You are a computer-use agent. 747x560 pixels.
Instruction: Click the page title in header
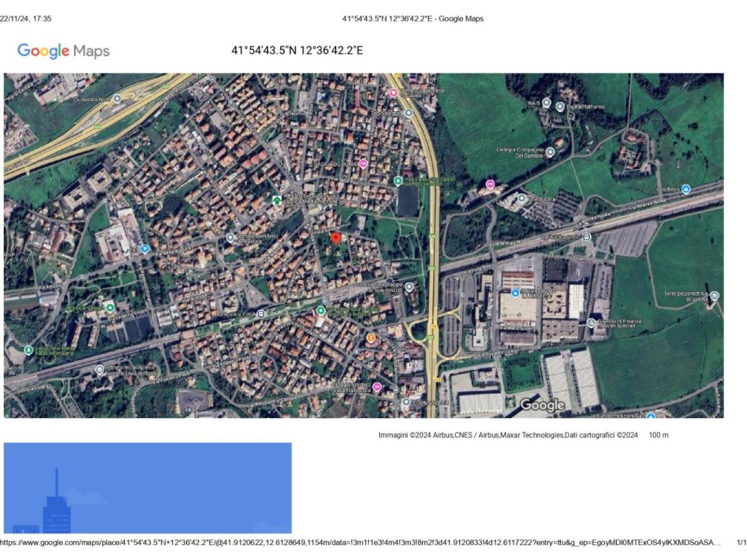pyautogui.click(x=413, y=19)
